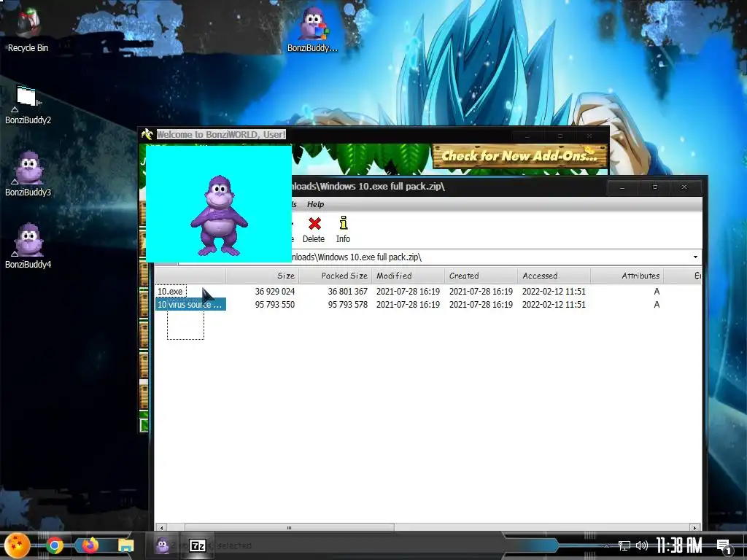Switch to 7-Zip taskbar button

tap(198, 545)
